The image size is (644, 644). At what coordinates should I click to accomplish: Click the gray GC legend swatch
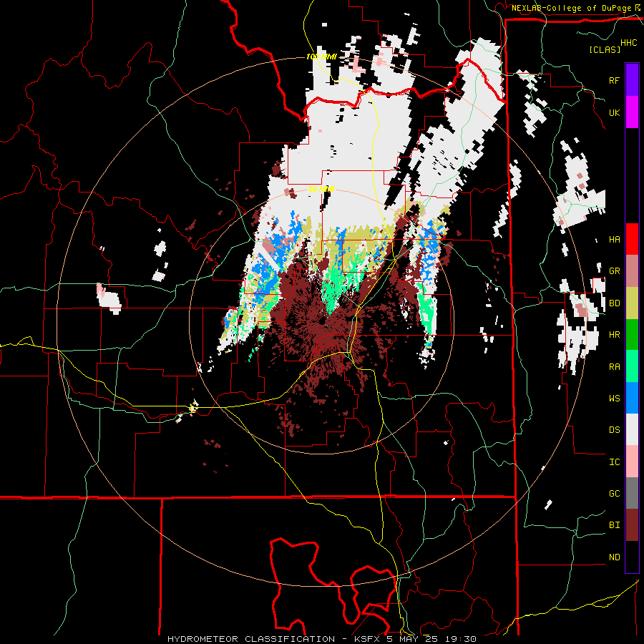point(632,493)
